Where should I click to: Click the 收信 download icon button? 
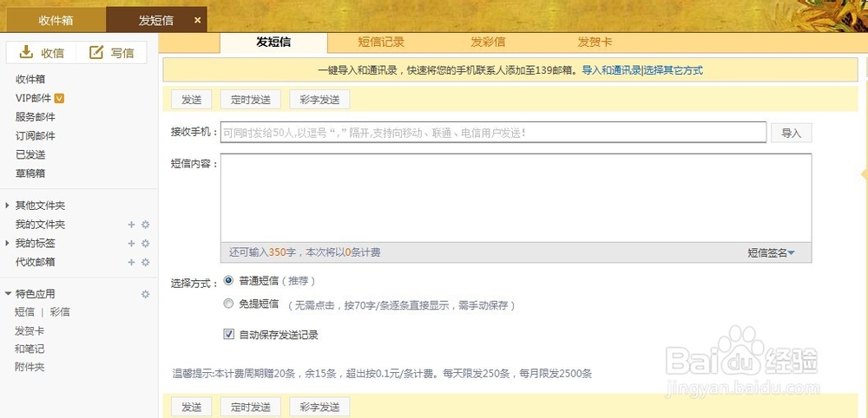click(x=26, y=52)
